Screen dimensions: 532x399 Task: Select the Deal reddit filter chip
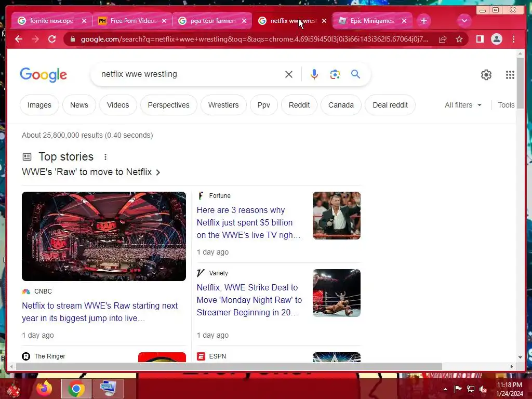coord(390,105)
